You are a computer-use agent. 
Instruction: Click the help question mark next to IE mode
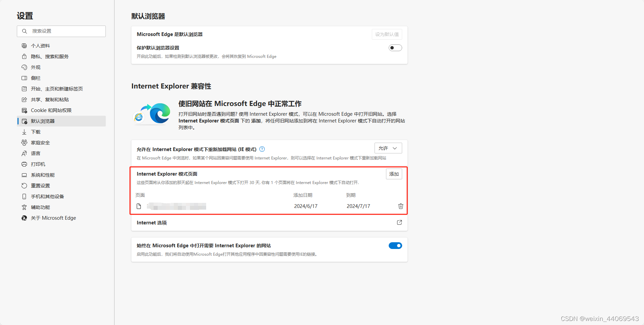tap(262, 149)
